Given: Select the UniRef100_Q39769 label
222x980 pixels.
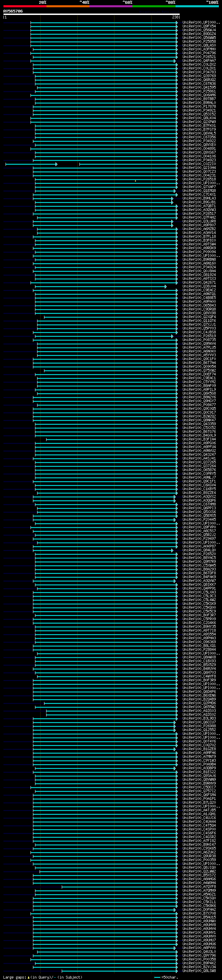Looking at the screenshot, I should click(x=199, y=76).
